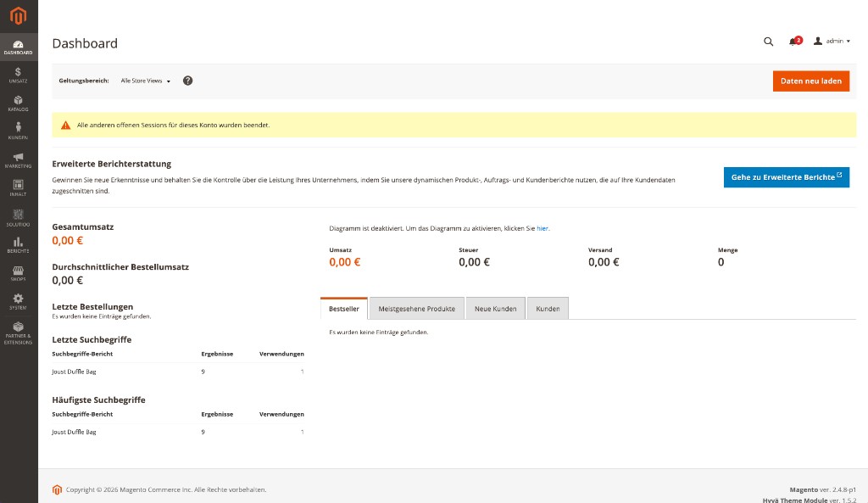Open the Alle Store Views scope dropdown
The image size is (868, 503).
146,81
